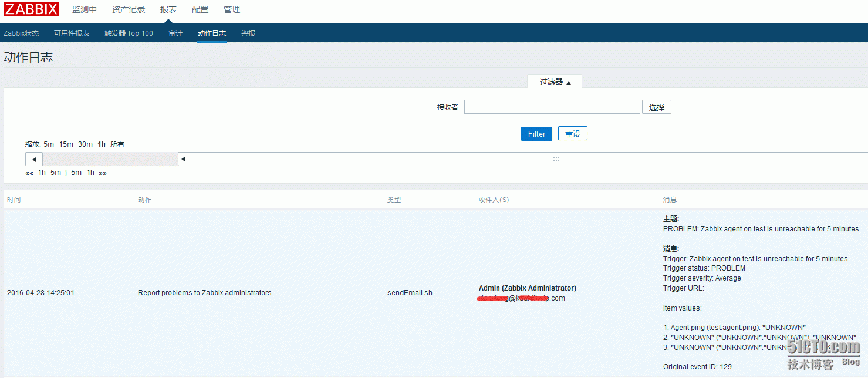The width and height of the screenshot is (868, 378).
Task: Go to Zabbix状态 submenu
Action: pyautogui.click(x=21, y=33)
